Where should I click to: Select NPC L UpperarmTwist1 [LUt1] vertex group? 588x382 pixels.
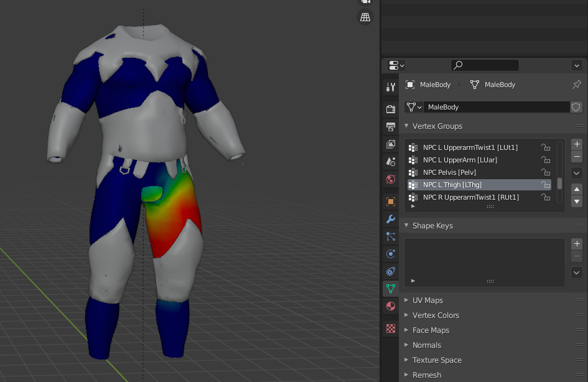479,147
